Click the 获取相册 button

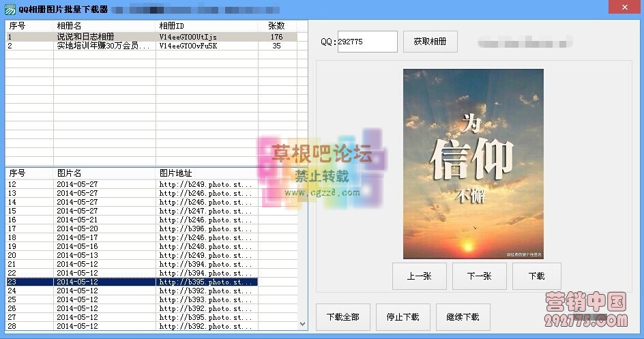430,42
